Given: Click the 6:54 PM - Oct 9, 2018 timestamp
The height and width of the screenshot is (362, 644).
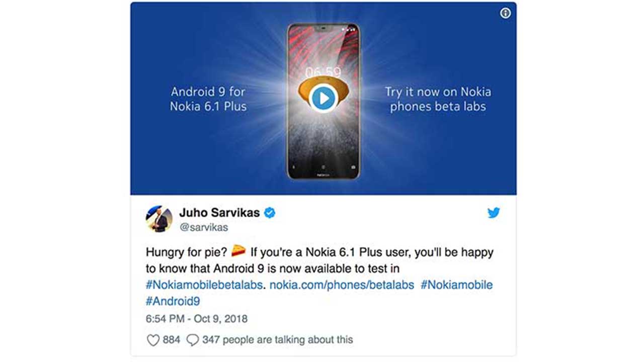Looking at the screenshot, I should coord(197,319).
